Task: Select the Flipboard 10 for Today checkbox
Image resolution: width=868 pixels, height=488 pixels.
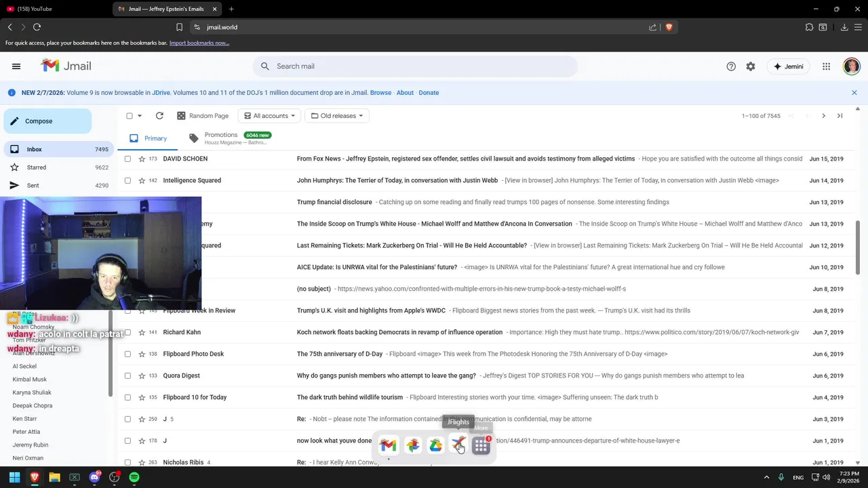Action: click(x=127, y=397)
